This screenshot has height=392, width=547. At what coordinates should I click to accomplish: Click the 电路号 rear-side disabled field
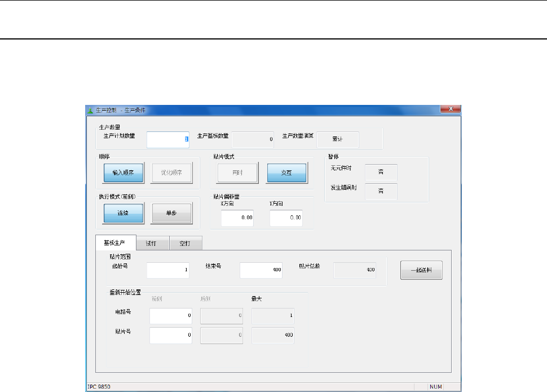coord(222,316)
